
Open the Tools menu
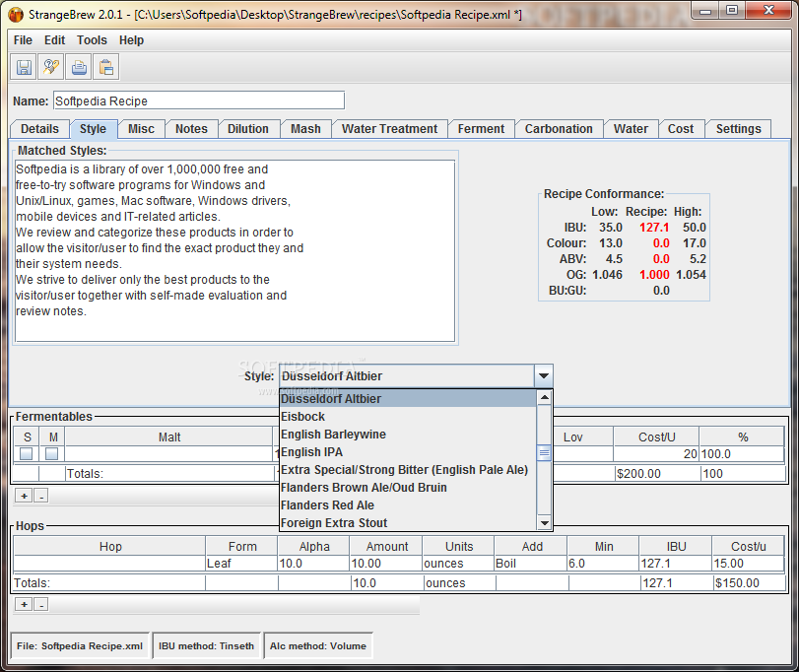(x=92, y=40)
